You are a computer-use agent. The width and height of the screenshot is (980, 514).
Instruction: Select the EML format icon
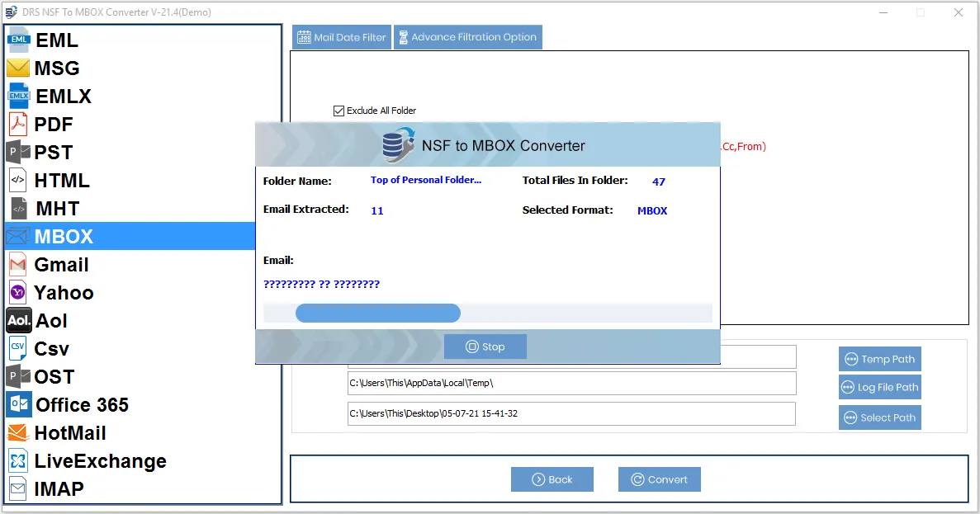click(19, 40)
